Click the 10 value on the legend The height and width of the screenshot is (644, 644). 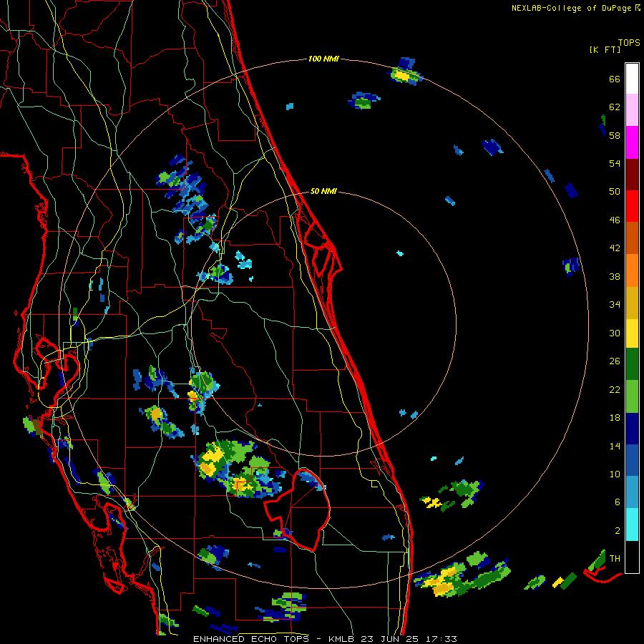coord(615,474)
